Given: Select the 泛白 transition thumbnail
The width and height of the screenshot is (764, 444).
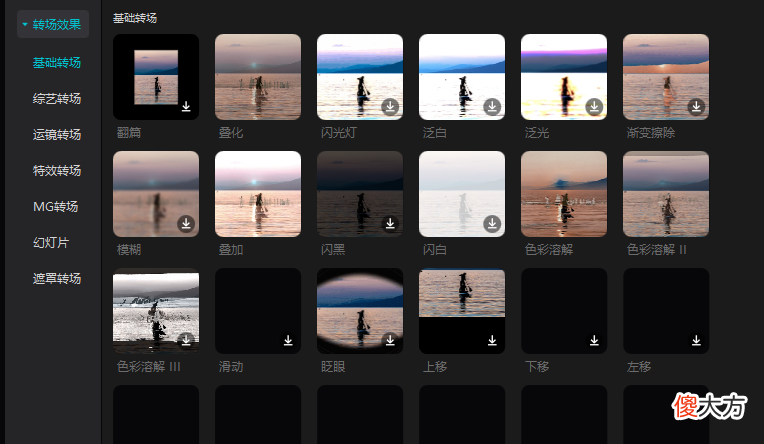Looking at the screenshot, I should (462, 77).
